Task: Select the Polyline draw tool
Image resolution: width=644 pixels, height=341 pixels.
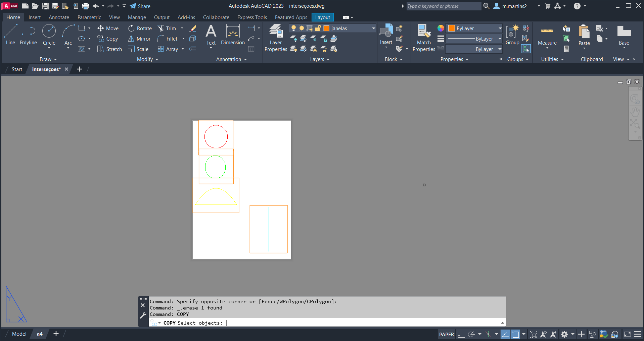Action: [28, 35]
